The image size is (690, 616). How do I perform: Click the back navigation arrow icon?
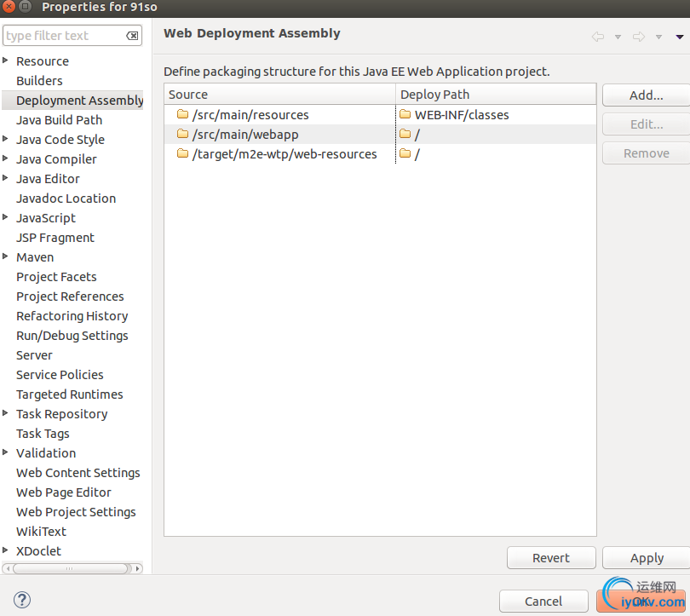[x=598, y=37]
